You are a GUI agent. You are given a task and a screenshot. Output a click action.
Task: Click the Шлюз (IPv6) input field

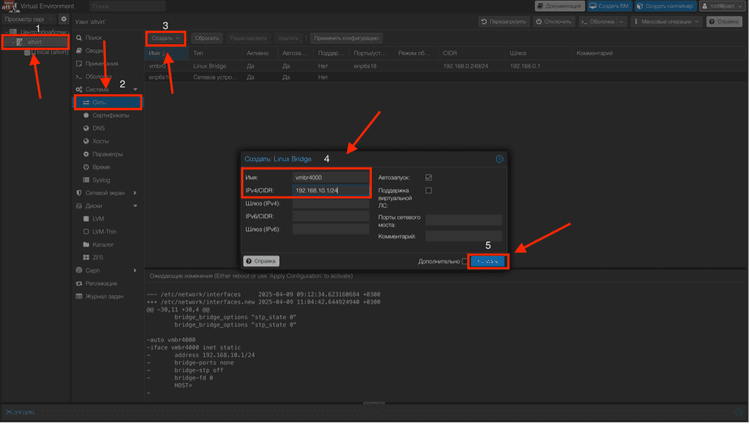click(331, 229)
